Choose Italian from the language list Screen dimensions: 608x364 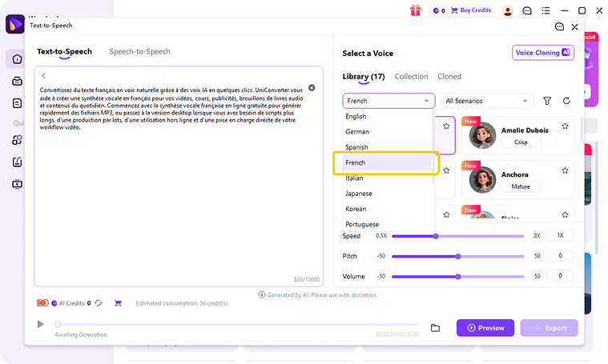[x=387, y=178]
